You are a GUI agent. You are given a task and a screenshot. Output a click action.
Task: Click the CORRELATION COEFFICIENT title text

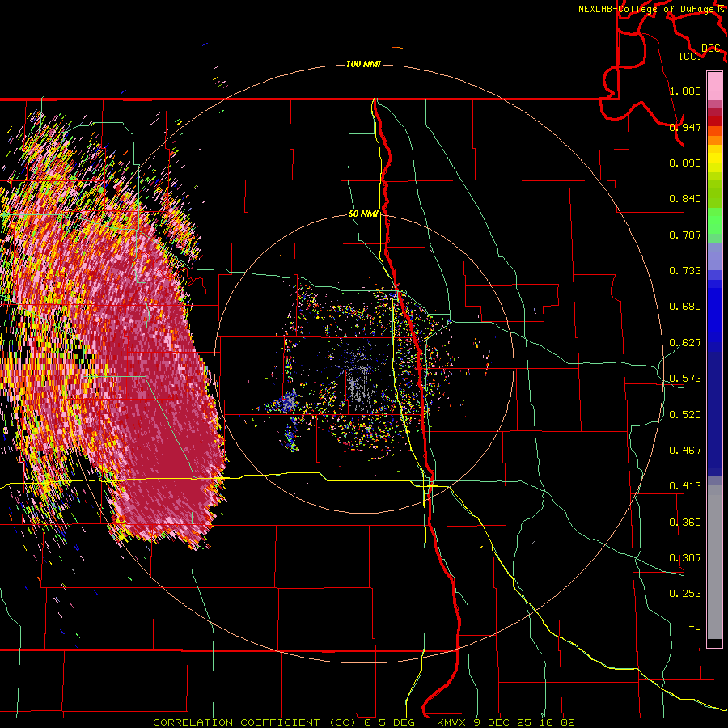236,722
